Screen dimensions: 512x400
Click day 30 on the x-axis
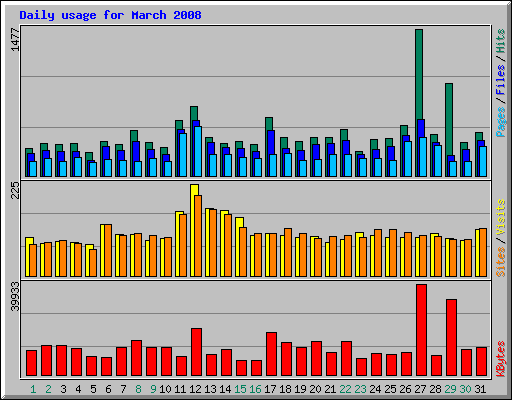tap(465, 389)
